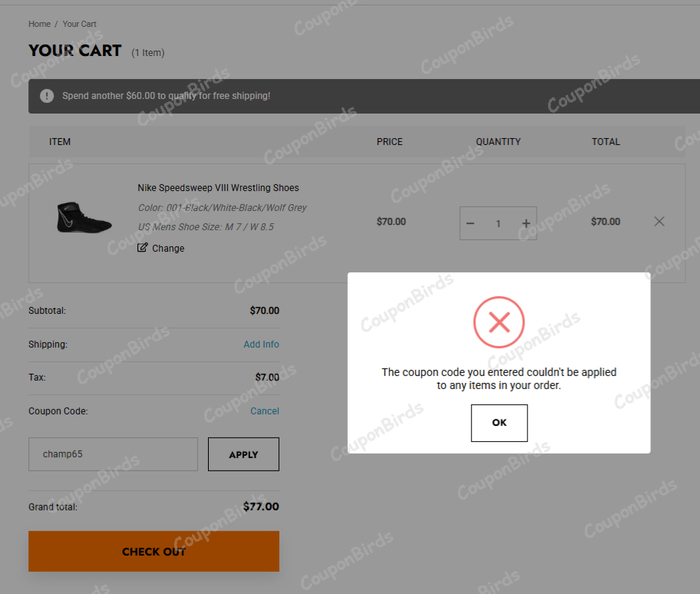
Task: Click the Home breadcrumb link
Action: (39, 24)
